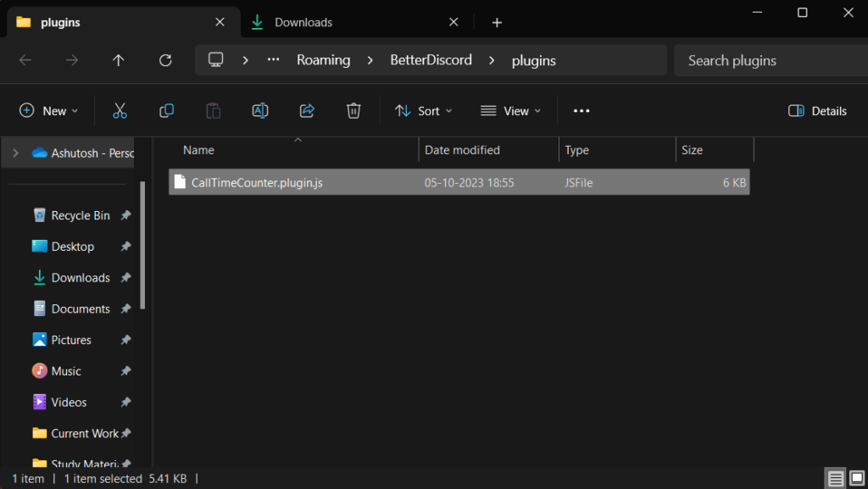
Task: Switch to details list view in status bar
Action: click(x=835, y=479)
